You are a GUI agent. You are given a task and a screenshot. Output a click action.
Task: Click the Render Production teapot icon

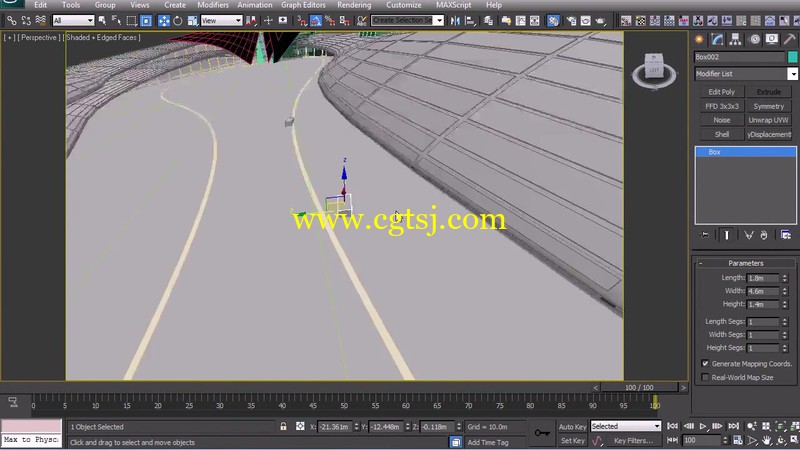click(600, 20)
